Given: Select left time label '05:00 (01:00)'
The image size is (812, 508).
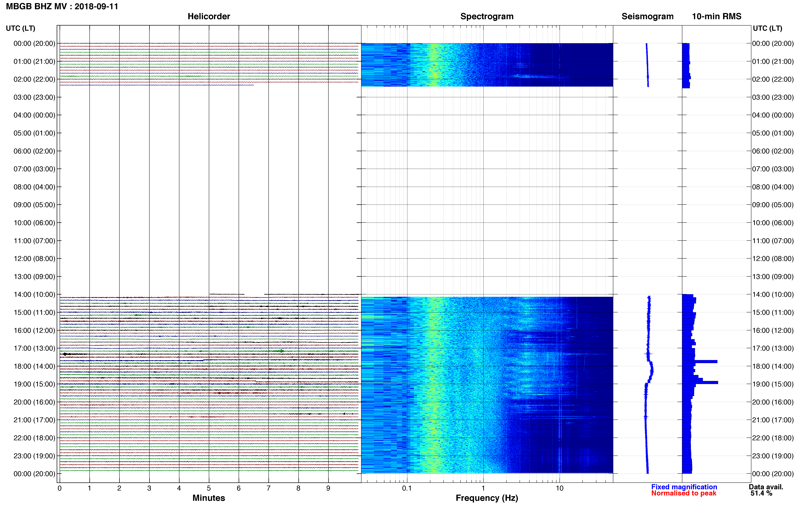Looking at the screenshot, I should coord(34,133).
